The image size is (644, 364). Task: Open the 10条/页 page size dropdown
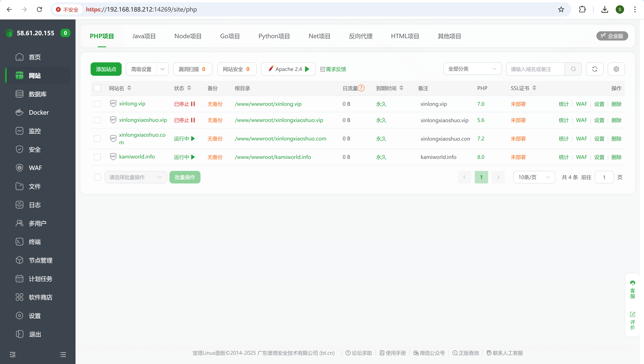(534, 177)
